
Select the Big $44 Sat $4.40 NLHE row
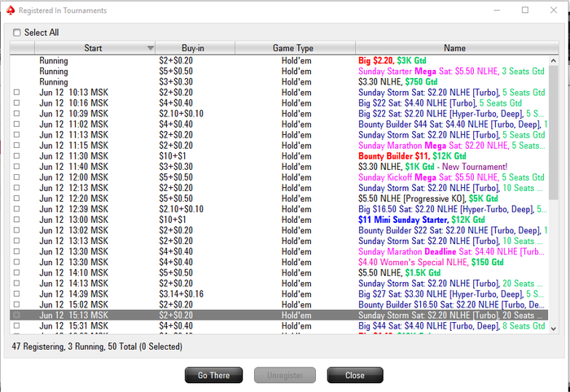pyautogui.click(x=278, y=325)
